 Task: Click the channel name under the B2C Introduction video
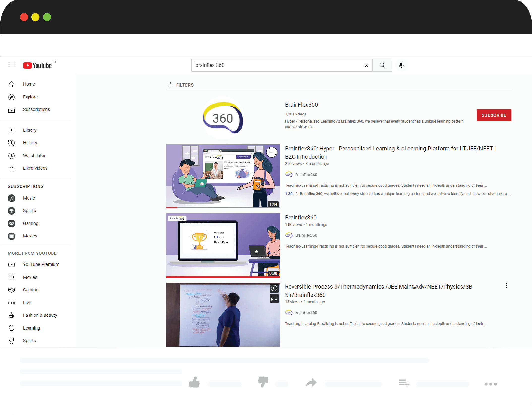point(306,175)
